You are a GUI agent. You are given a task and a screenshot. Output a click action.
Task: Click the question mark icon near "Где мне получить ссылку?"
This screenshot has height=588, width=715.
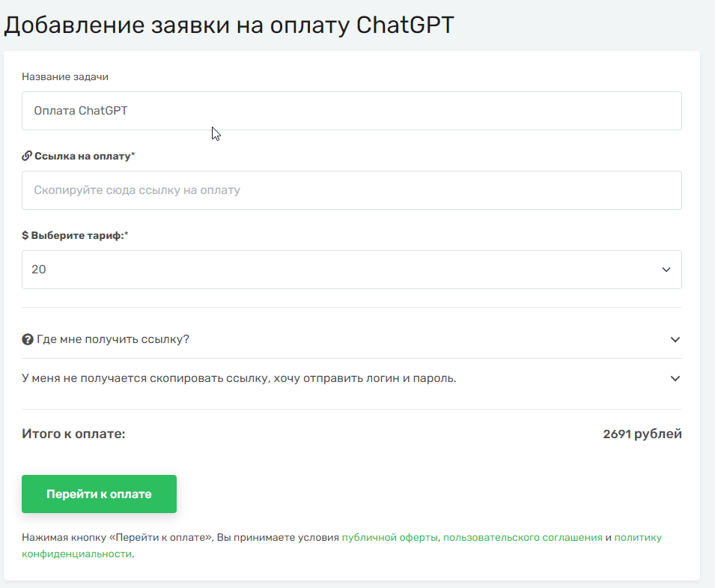pyautogui.click(x=28, y=339)
